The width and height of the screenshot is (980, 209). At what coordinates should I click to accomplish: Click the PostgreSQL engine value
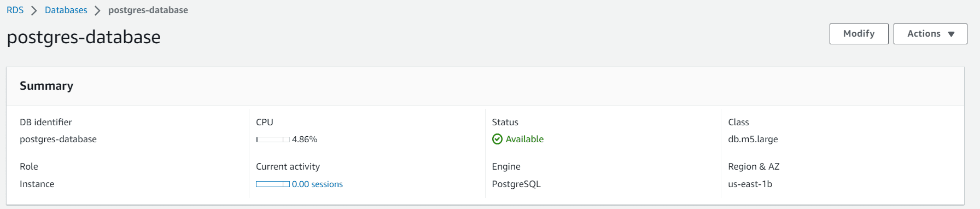coord(516,184)
